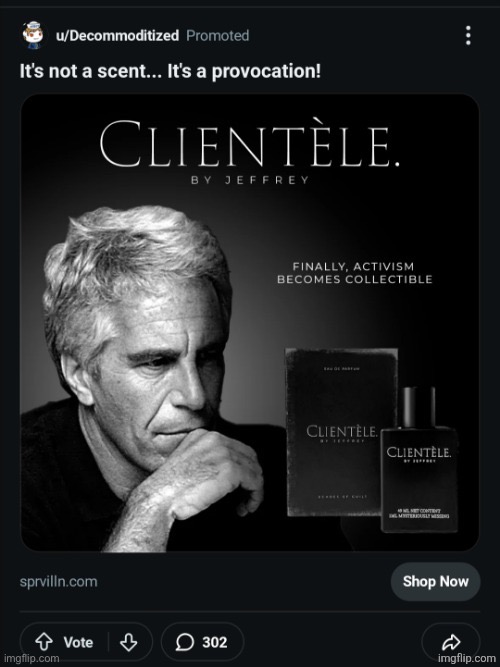Open the three-dot post options menu
The width and height of the screenshot is (500, 667).
[x=468, y=35]
